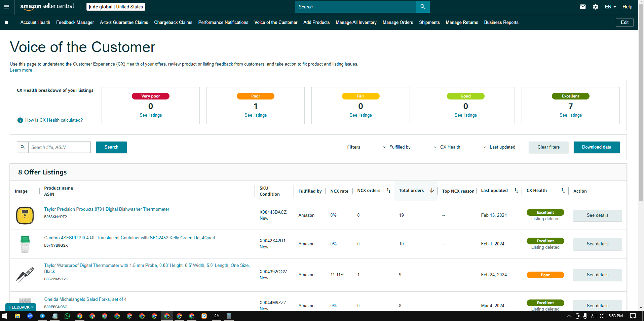Open Calculator from taskbar
The height and width of the screenshot is (321, 644).
tap(229, 316)
